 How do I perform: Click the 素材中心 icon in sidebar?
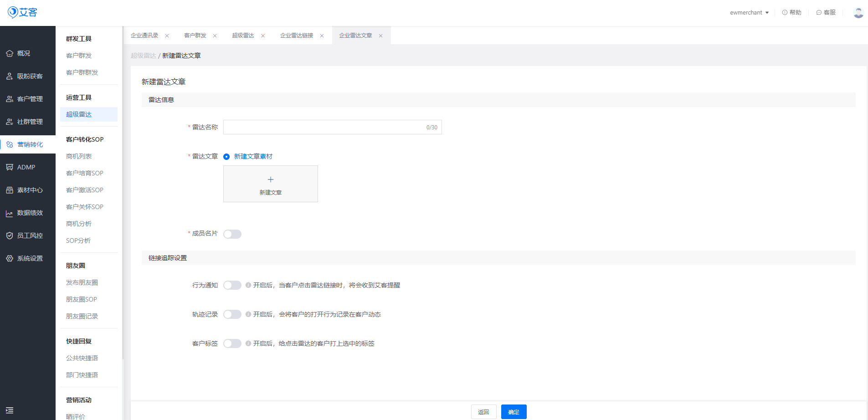10,190
